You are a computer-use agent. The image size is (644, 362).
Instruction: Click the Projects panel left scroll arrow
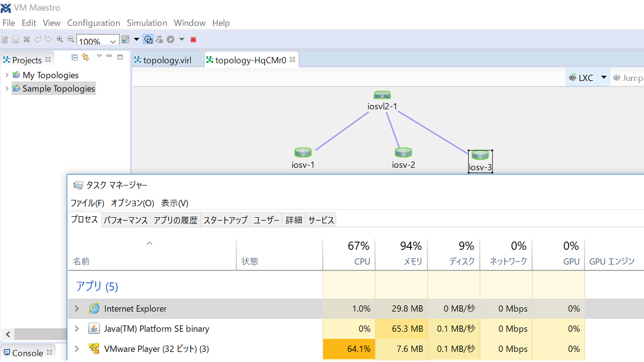pyautogui.click(x=8, y=334)
